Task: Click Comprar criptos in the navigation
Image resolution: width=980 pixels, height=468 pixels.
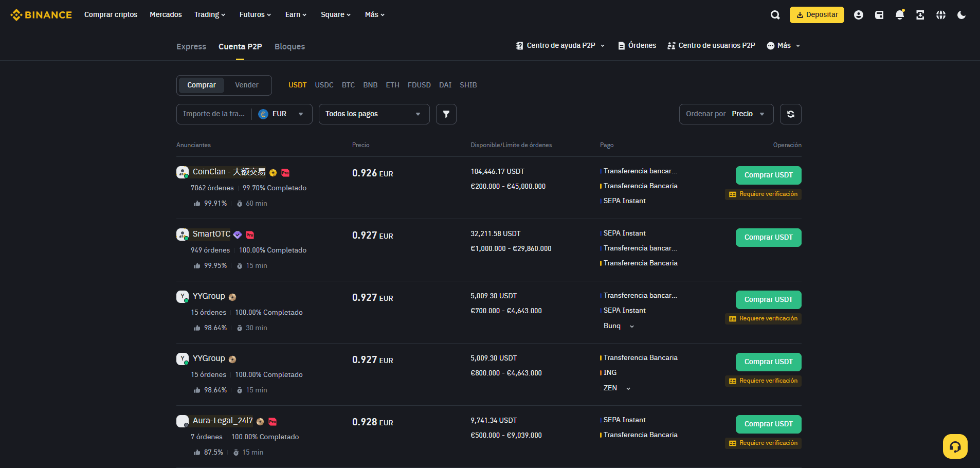Action: point(111,15)
